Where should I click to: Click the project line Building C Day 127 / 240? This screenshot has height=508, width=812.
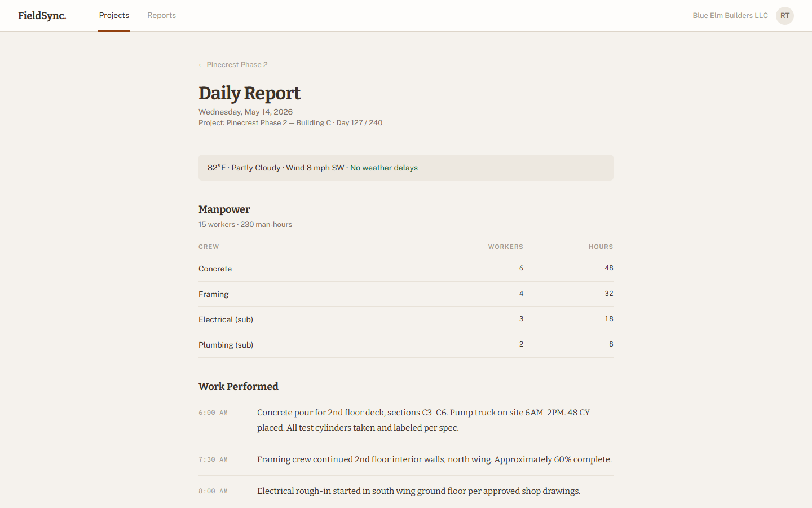coord(290,123)
